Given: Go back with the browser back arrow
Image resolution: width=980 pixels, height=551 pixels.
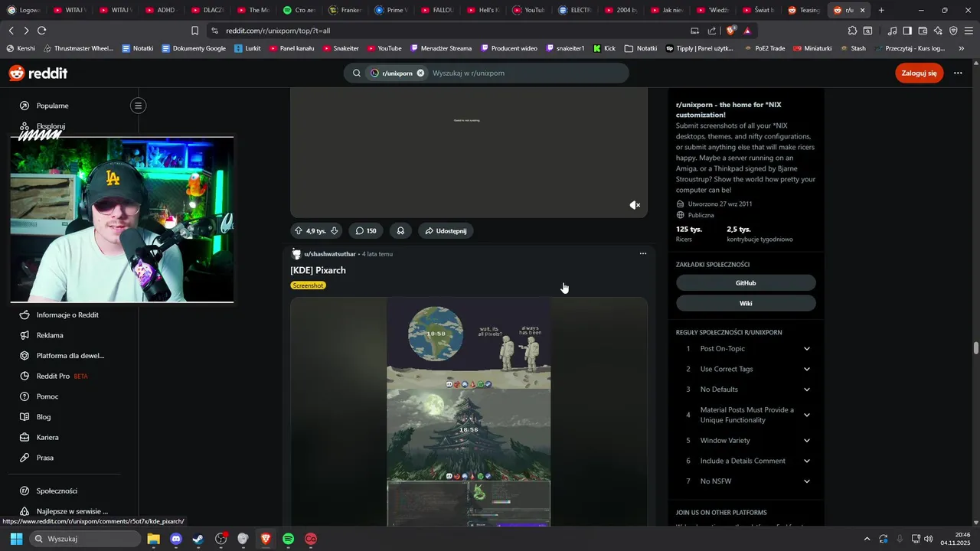Looking at the screenshot, I should pyautogui.click(x=11, y=31).
